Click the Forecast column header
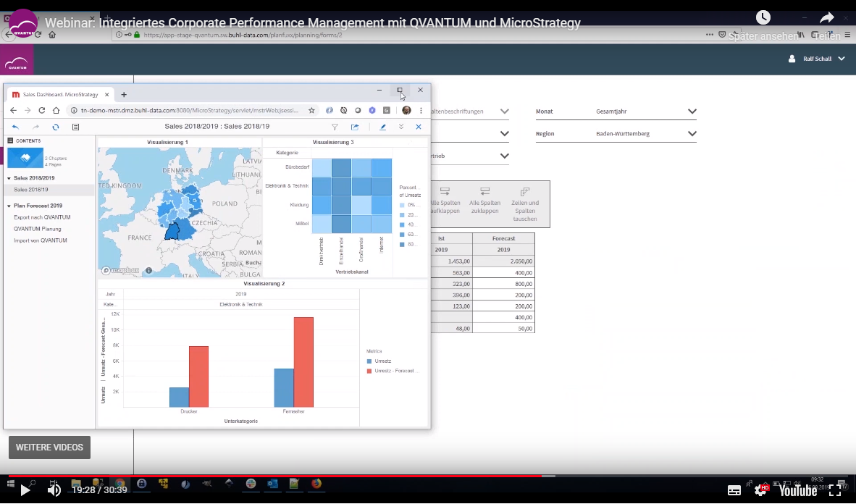This screenshot has height=504, width=856. [503, 239]
